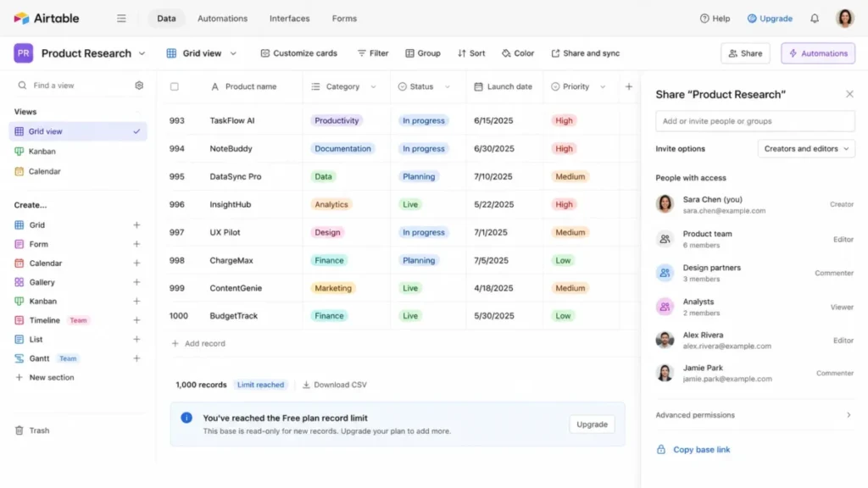The image size is (868, 488).
Task: Open Creators and editors dropdown
Action: coord(806,149)
